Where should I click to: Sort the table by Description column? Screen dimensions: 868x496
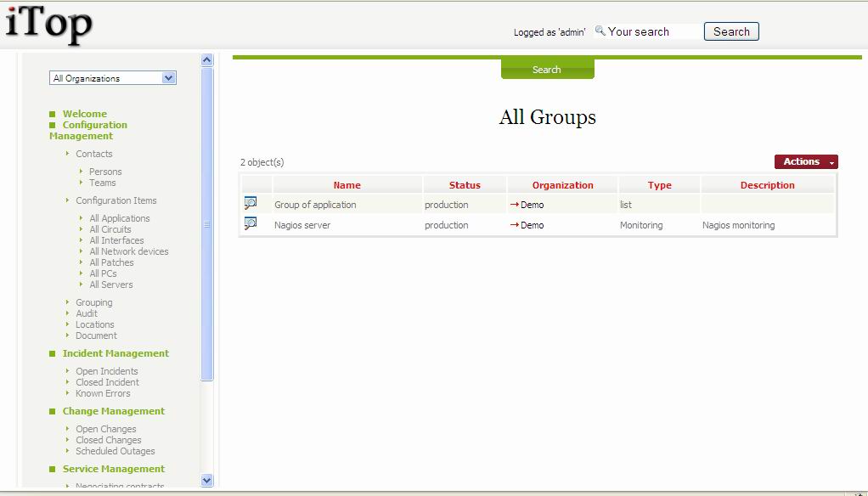(767, 185)
